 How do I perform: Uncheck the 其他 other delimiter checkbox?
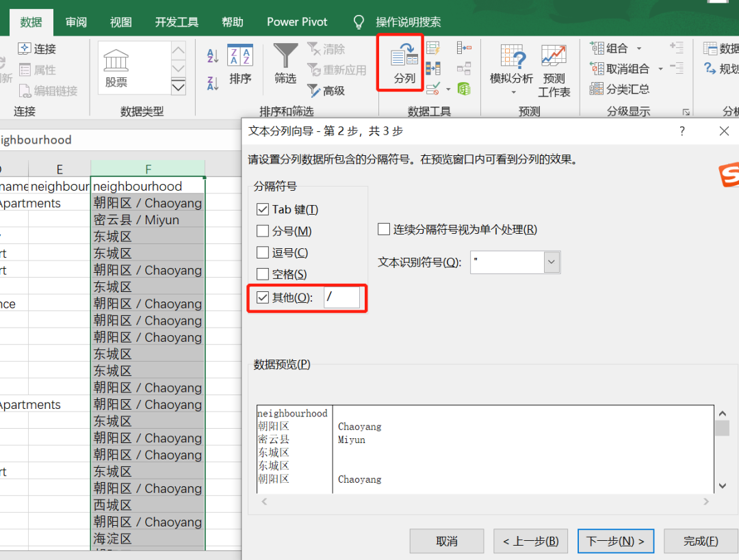(x=263, y=297)
